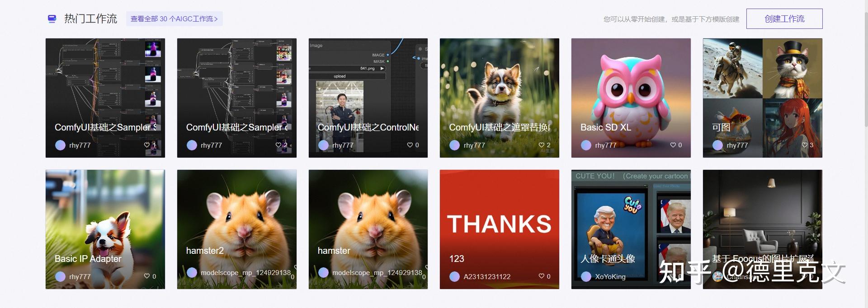The height and width of the screenshot is (308, 868).
Task: Click rhy777 username on Basic IP Adapter card
Action: pyautogui.click(x=80, y=276)
